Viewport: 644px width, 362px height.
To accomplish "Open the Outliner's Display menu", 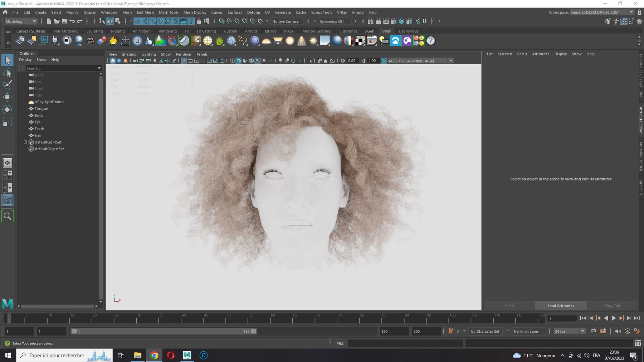I will [25, 60].
